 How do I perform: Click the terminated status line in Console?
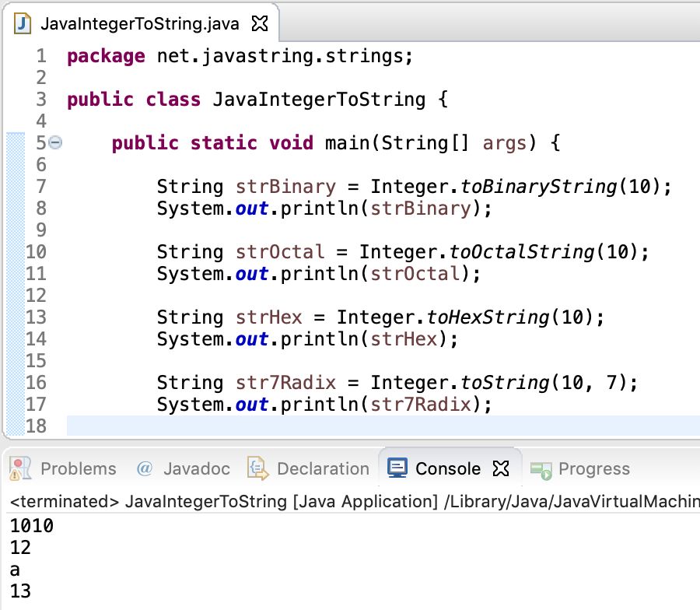pos(233,502)
